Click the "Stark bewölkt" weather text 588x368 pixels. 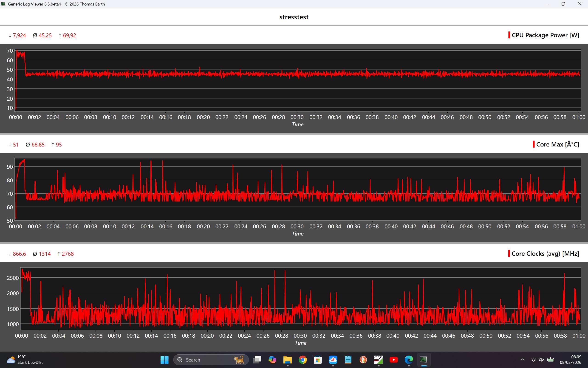tap(30, 362)
